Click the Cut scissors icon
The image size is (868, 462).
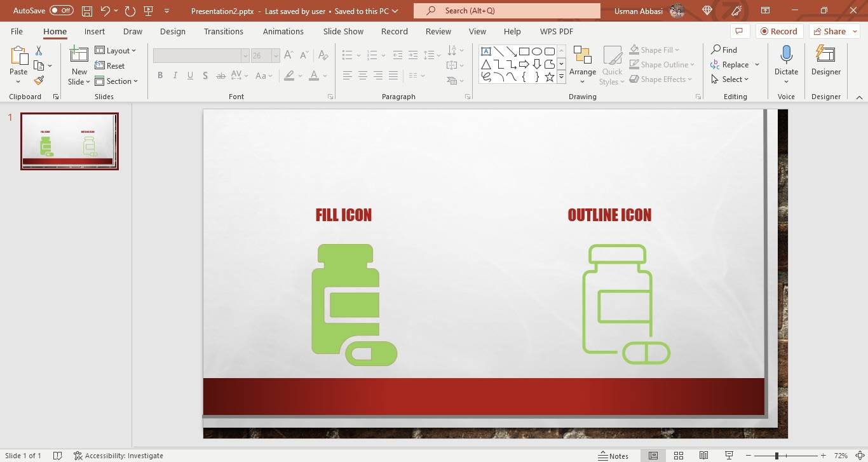[39, 51]
